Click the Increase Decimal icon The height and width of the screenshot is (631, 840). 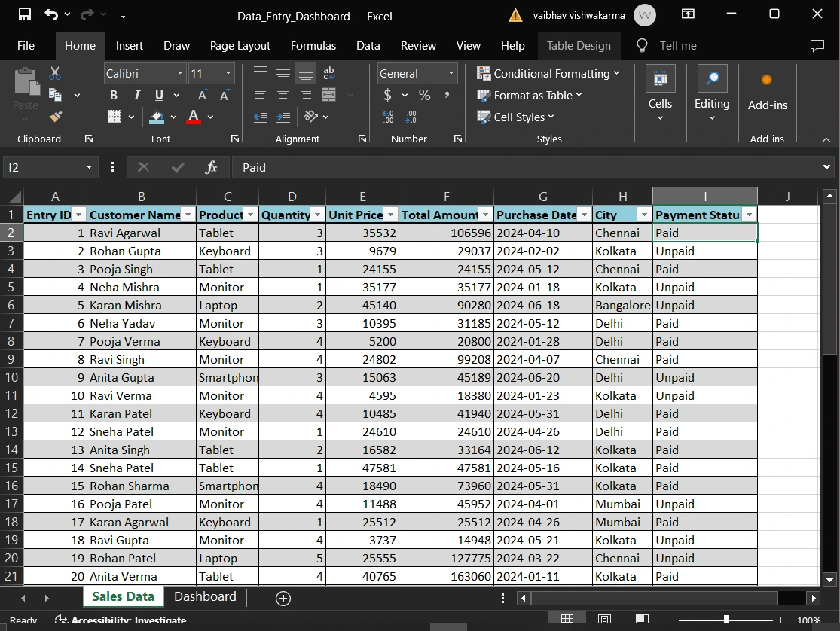388,117
